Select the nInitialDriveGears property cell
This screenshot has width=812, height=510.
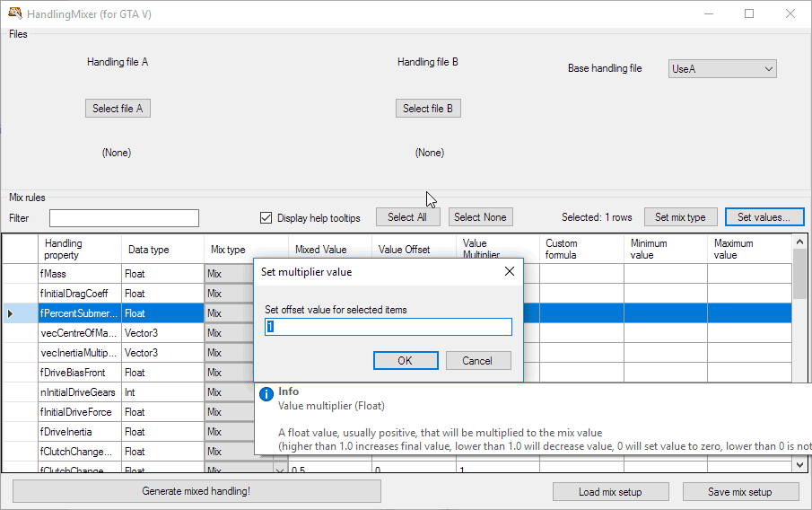point(80,392)
